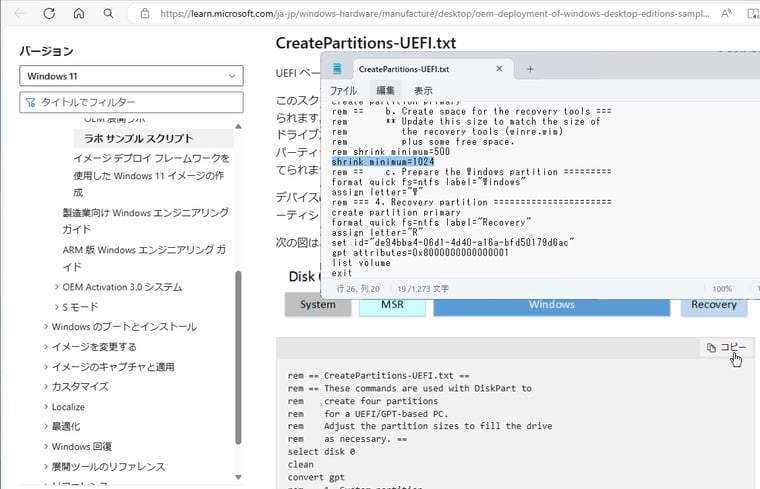Click the バージョン heading in sidebar
The width and height of the screenshot is (760, 489).
47,51
